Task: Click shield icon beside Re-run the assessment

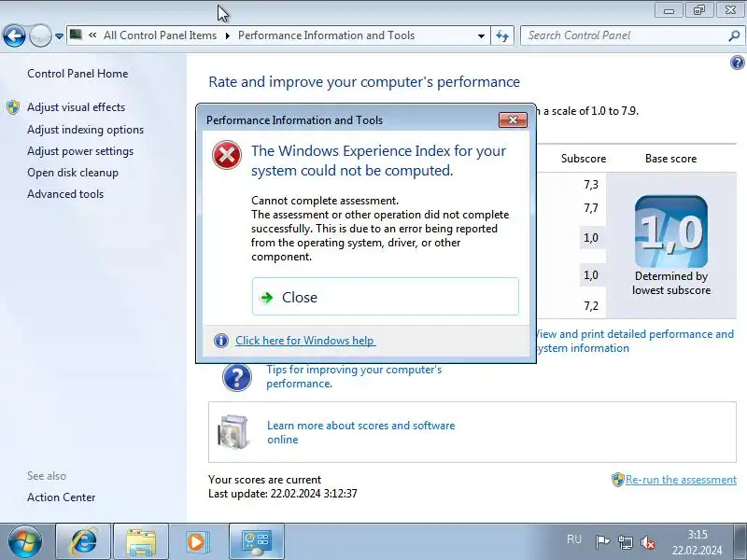Action: 617,480
